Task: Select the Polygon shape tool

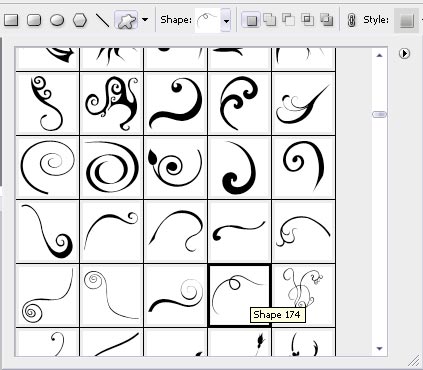Action: (80, 20)
